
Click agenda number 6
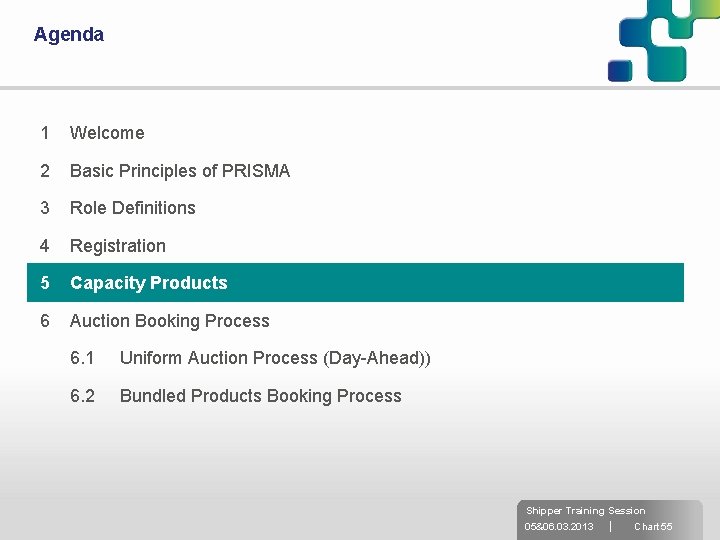coord(45,321)
